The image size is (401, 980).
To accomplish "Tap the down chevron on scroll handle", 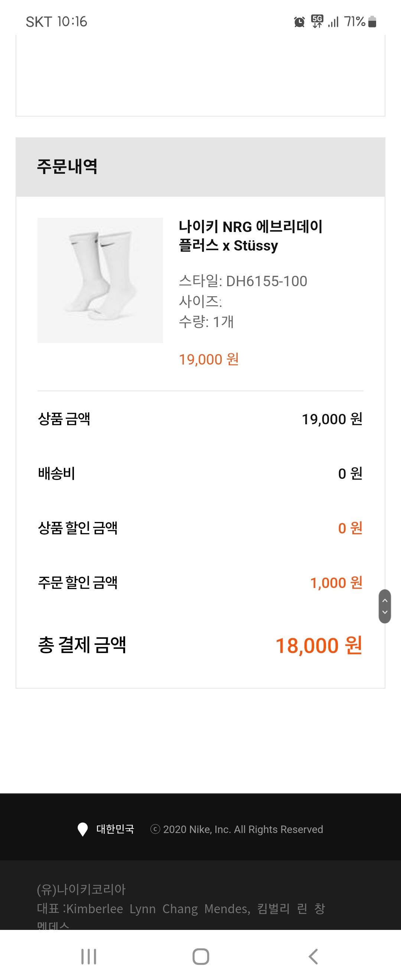I will click(385, 612).
